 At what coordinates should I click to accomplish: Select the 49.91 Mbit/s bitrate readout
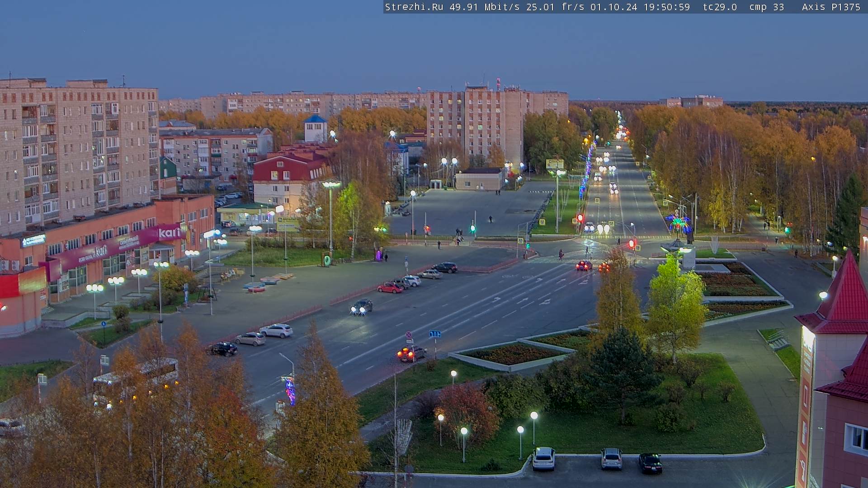(x=485, y=7)
